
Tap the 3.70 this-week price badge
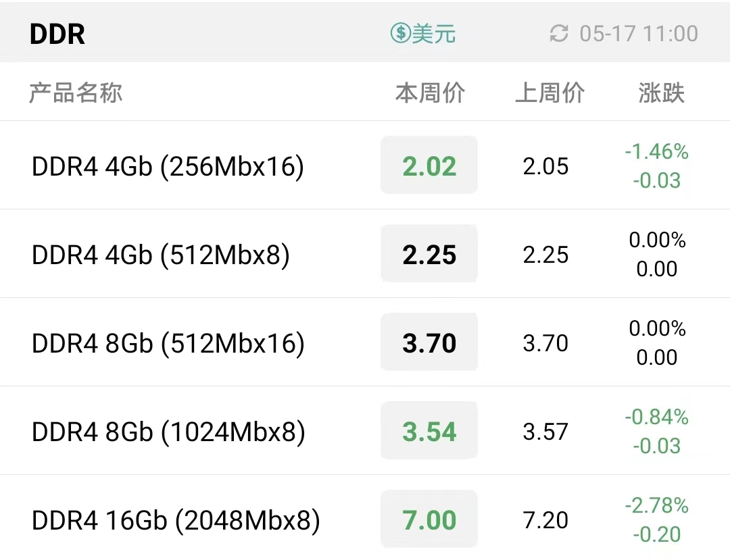pyautogui.click(x=429, y=342)
